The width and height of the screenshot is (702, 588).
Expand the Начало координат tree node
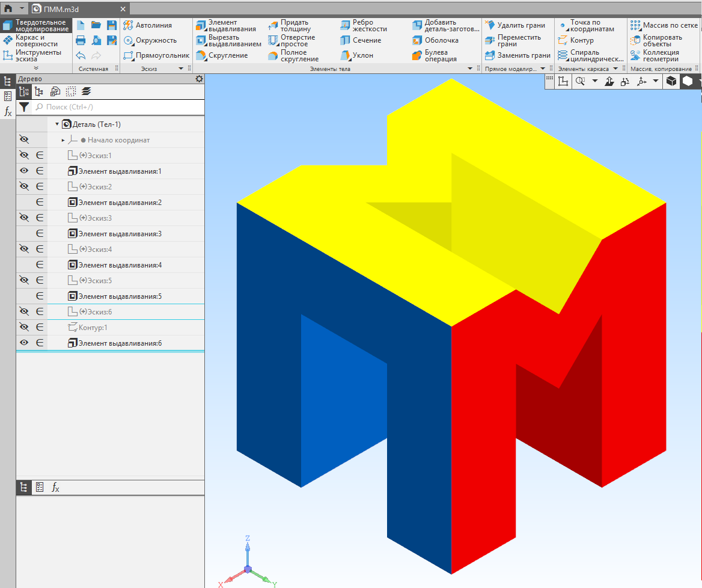click(x=63, y=140)
